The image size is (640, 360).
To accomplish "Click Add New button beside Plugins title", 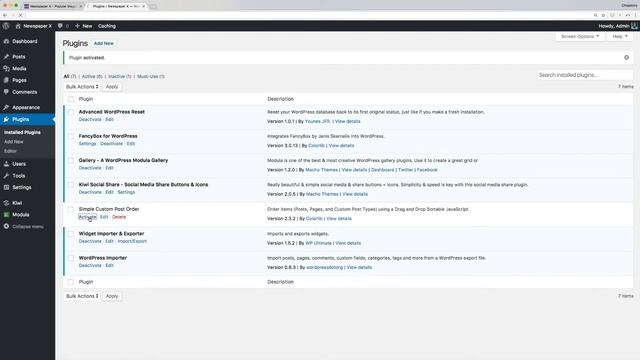I will click(104, 43).
